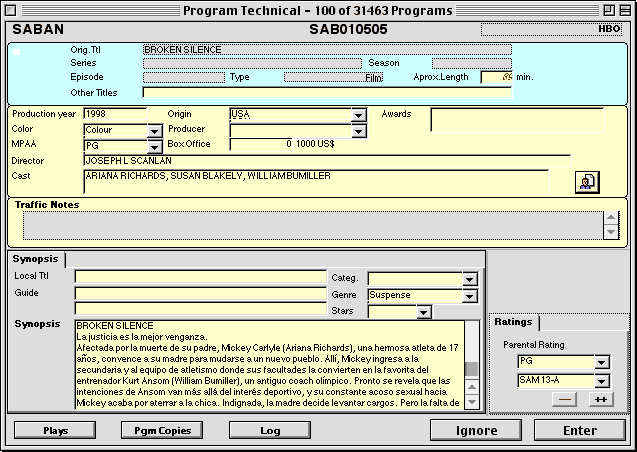Image resolution: width=637 pixels, height=452 pixels.
Task: Expand the Genre dropdown showing Suspense
Action: pos(469,296)
